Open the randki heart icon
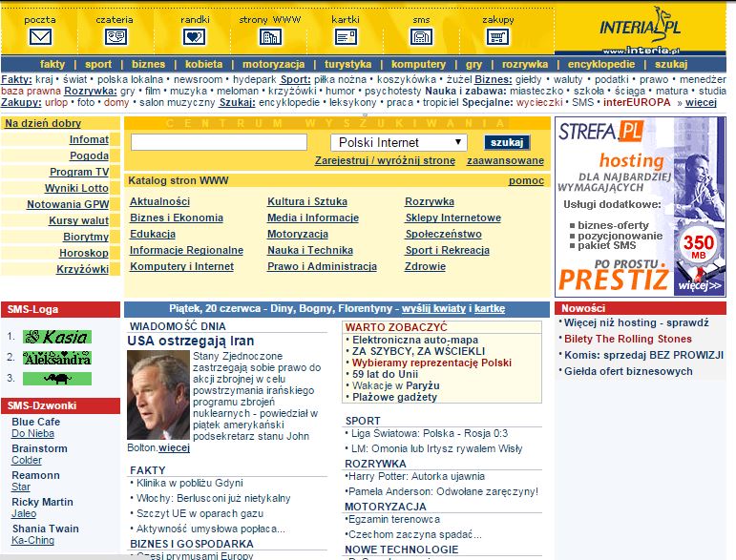The image size is (736, 560). pos(194,37)
